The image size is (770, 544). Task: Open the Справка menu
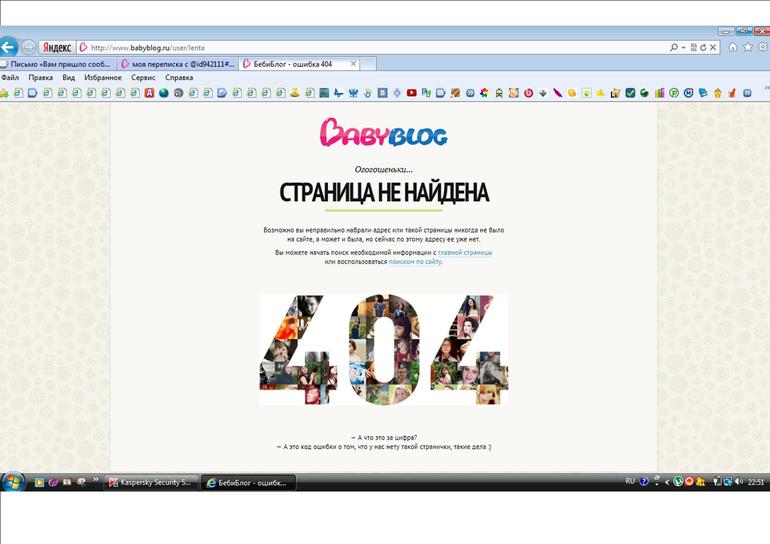tap(179, 78)
